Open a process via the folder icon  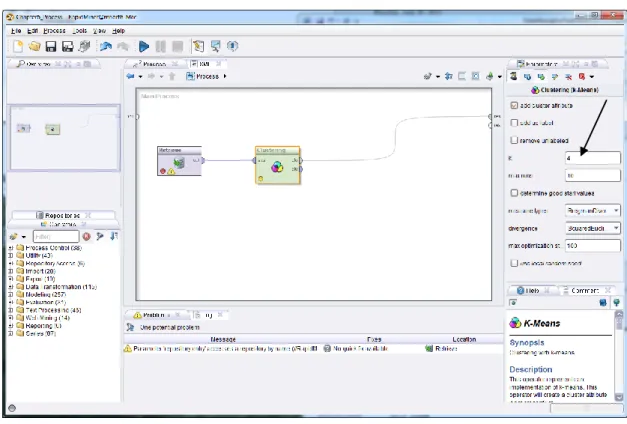click(34, 46)
